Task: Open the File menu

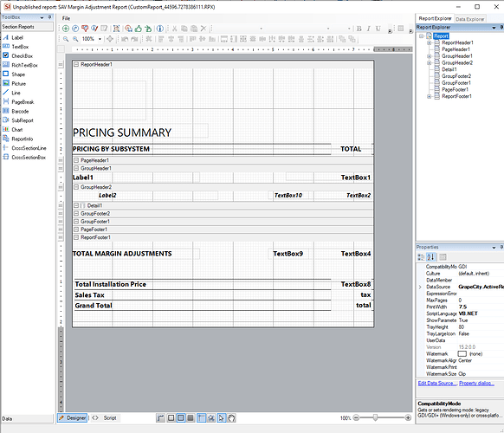Action: point(66,18)
